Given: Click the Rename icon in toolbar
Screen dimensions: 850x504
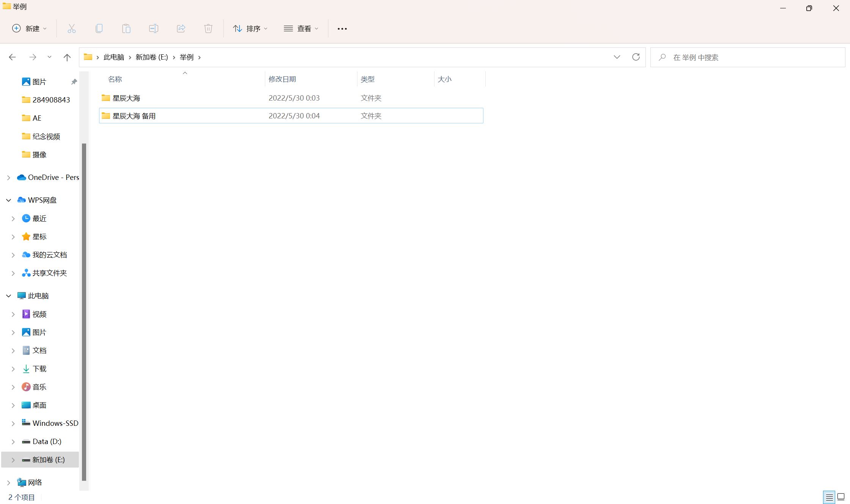Looking at the screenshot, I should coord(154,28).
